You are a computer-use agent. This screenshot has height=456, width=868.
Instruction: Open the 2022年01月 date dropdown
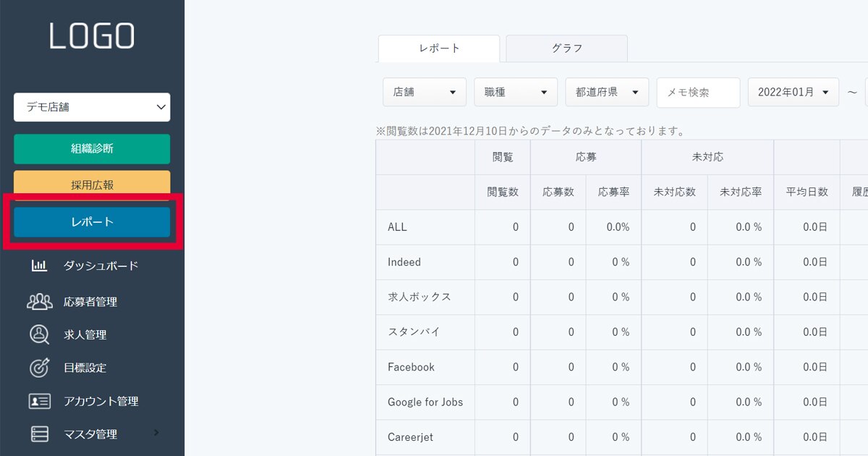[x=793, y=93]
